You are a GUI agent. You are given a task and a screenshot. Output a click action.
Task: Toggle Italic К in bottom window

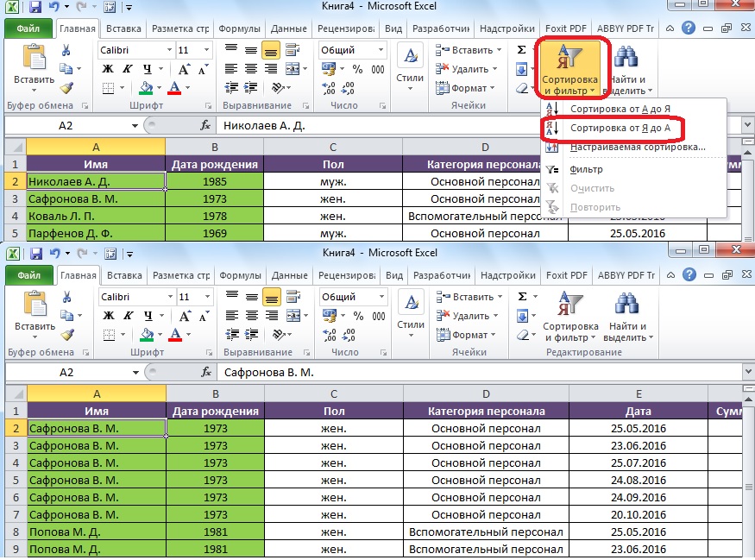click(128, 316)
